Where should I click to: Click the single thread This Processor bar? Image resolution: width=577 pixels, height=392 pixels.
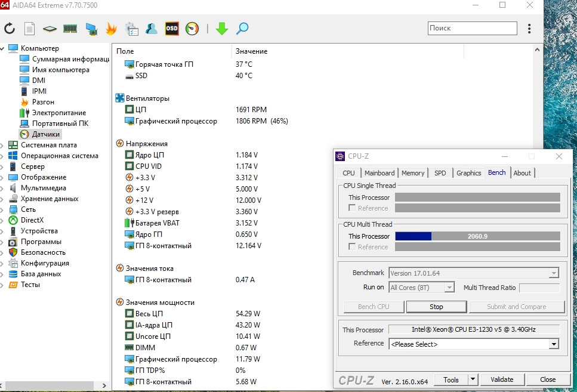[477, 197]
